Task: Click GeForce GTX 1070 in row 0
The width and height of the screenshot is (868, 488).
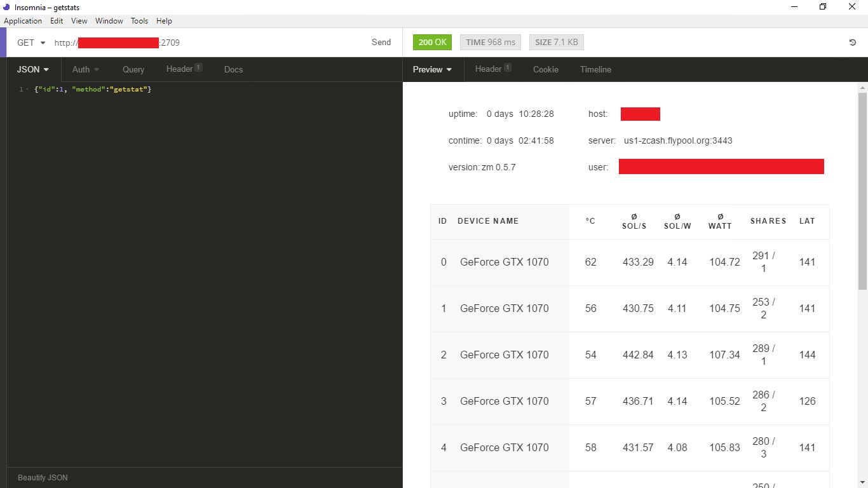Action: pyautogui.click(x=505, y=262)
